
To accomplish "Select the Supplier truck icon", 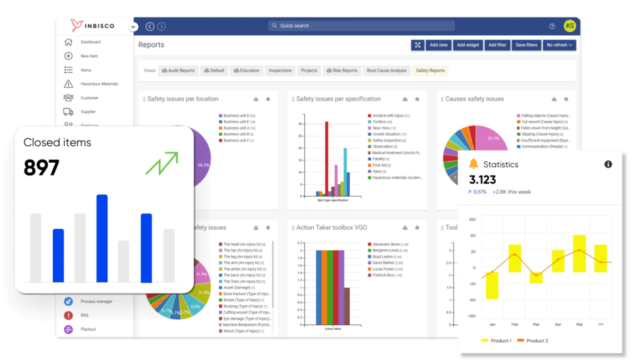I will [68, 112].
